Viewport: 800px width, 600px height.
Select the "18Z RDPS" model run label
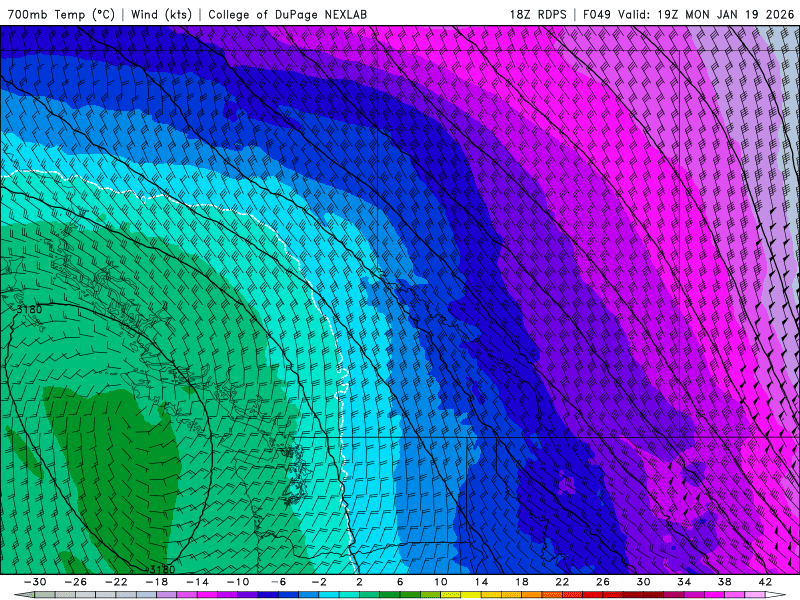point(538,14)
